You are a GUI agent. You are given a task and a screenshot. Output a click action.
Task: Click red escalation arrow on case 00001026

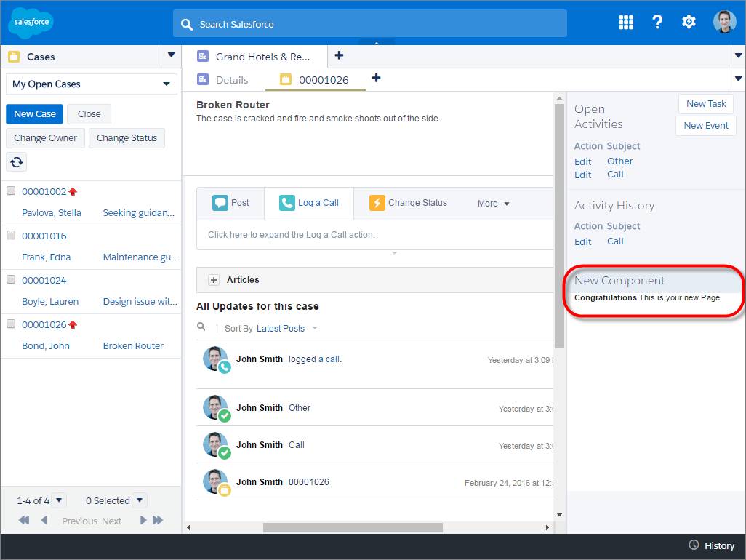click(73, 325)
